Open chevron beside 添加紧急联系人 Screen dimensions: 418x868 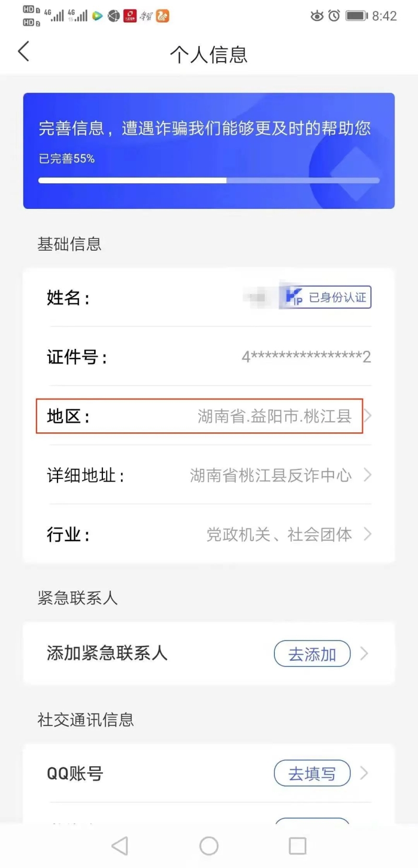(365, 653)
